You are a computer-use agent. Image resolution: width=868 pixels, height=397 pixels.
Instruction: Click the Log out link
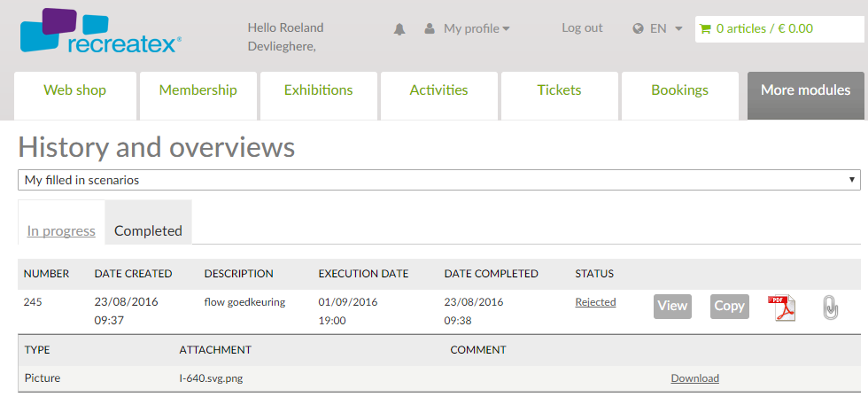click(582, 28)
